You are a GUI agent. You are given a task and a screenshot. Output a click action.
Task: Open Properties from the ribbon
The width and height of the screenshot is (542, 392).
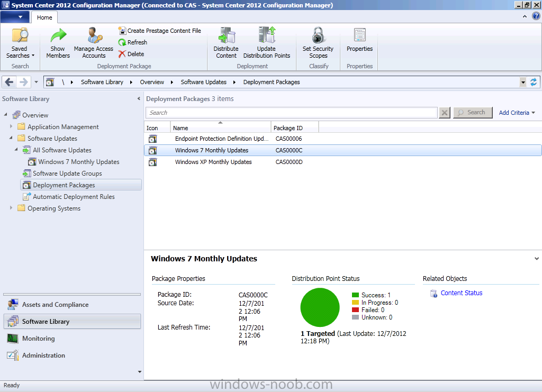click(x=359, y=40)
